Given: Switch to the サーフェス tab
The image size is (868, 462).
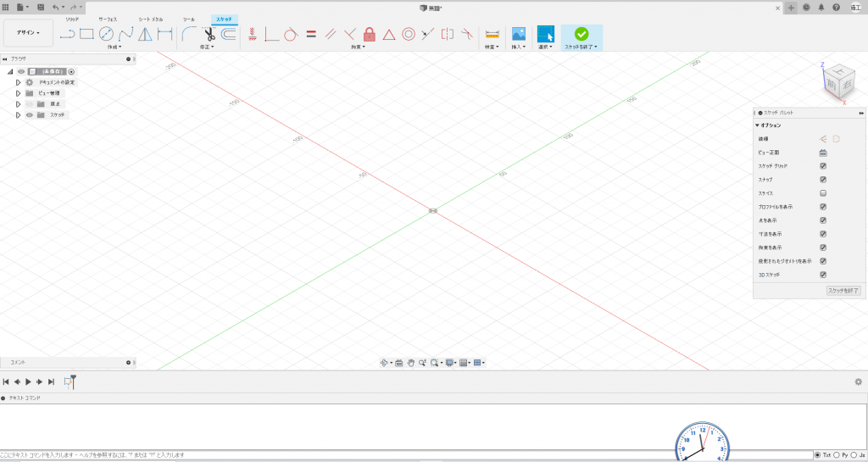Looking at the screenshot, I should [108, 19].
